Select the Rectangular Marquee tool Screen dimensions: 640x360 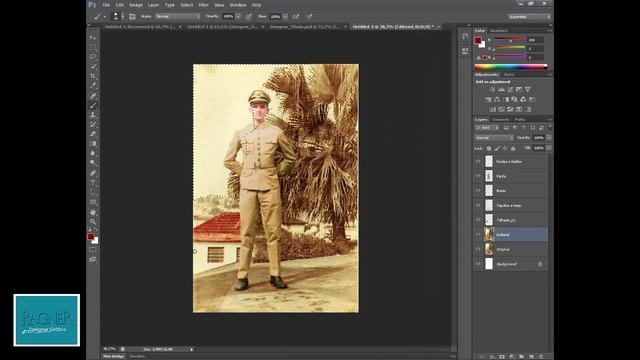click(x=93, y=47)
